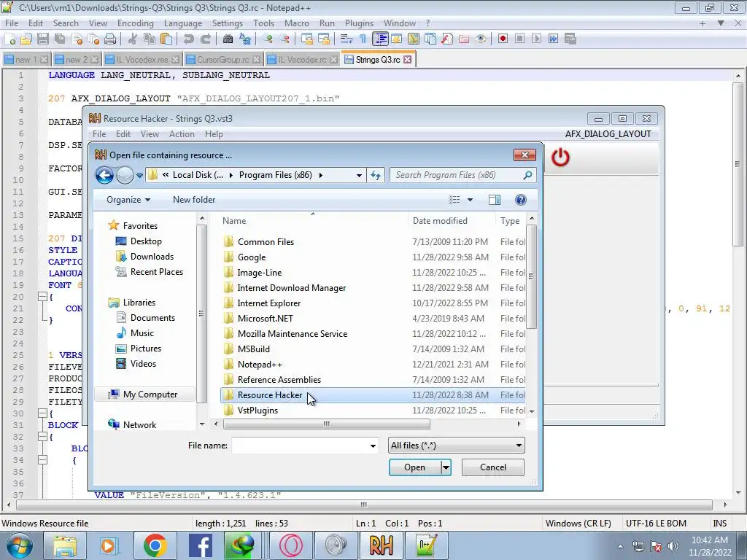Click the Cut scissors icon in Notepad++

(133, 39)
